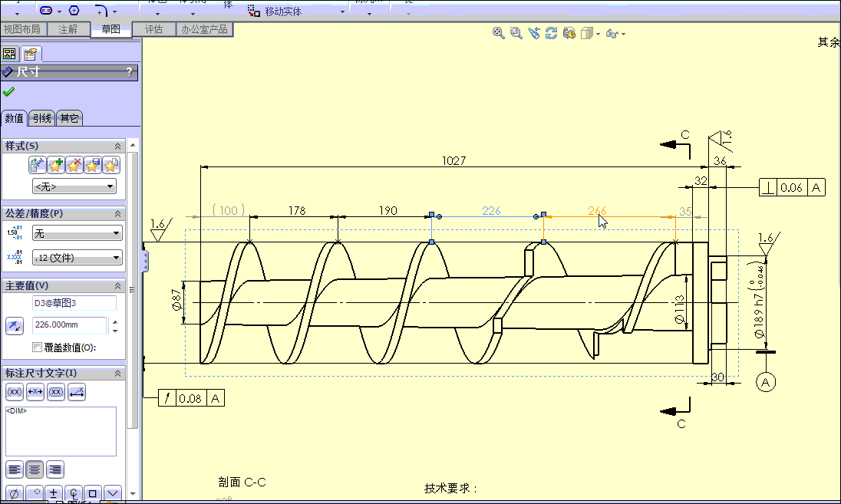Screen dimensions: 841x504
Task: Click the 226.000mm value field
Action: click(x=70, y=325)
